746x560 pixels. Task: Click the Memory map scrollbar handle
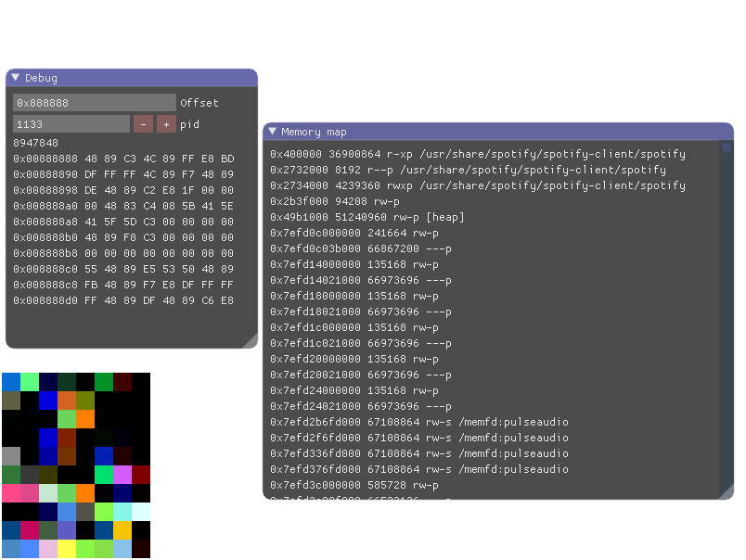pyautogui.click(x=726, y=147)
